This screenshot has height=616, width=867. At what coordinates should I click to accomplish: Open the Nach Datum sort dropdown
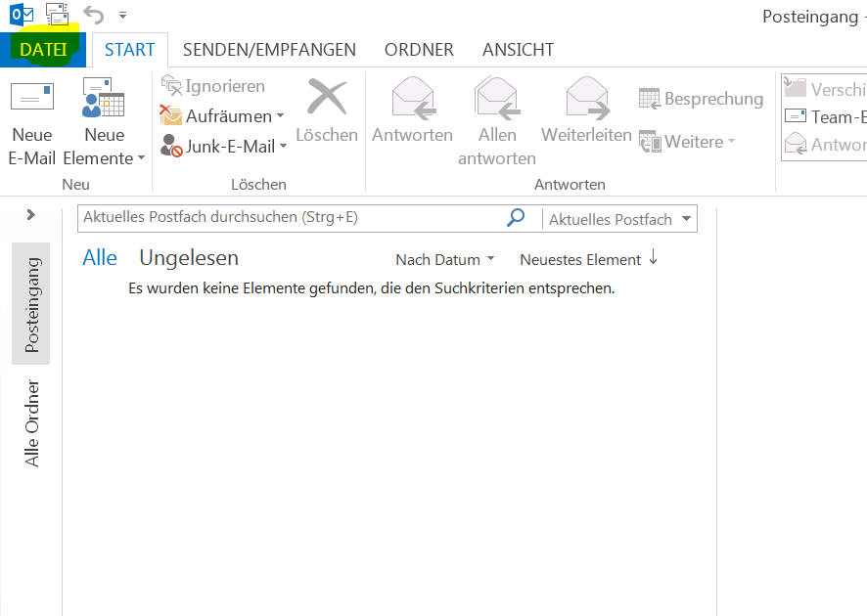click(444, 259)
